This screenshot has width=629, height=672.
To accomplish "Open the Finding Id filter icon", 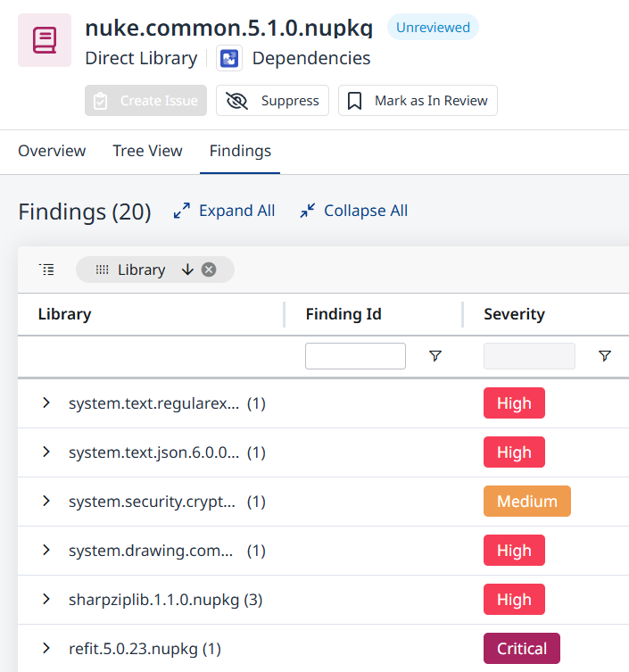I will [435, 356].
